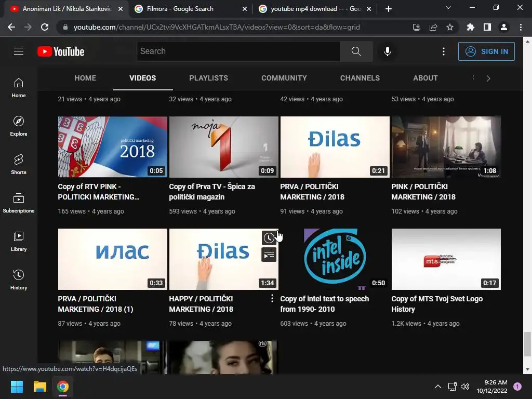Open Subscriptions in the sidebar
Image resolution: width=532 pixels, height=399 pixels.
(x=19, y=203)
